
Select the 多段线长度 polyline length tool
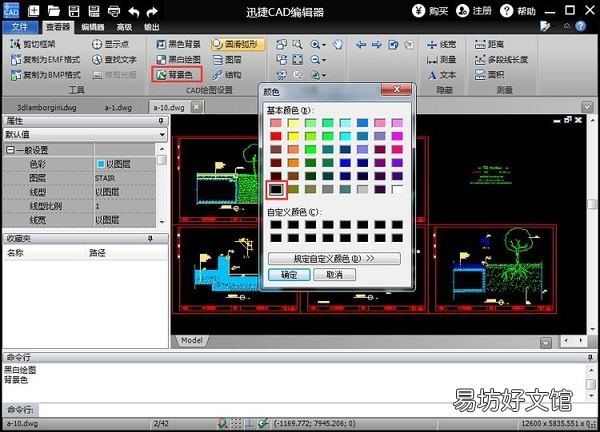coord(501,60)
